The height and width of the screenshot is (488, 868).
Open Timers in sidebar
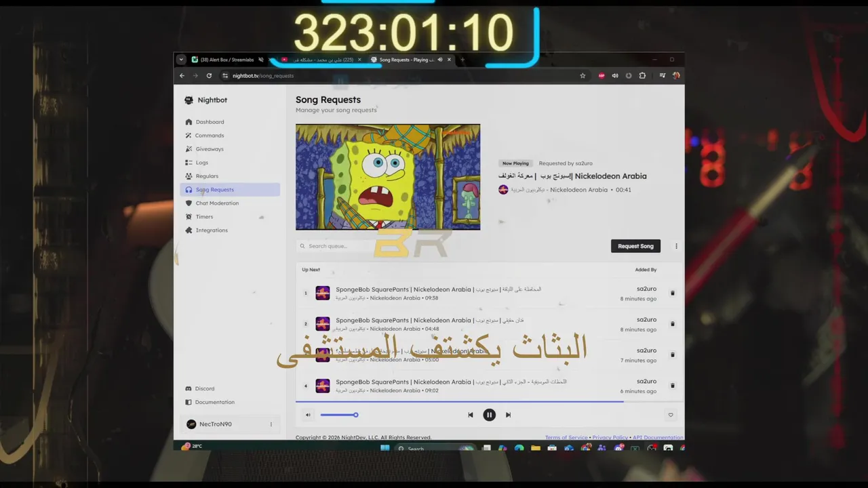pyautogui.click(x=230, y=217)
